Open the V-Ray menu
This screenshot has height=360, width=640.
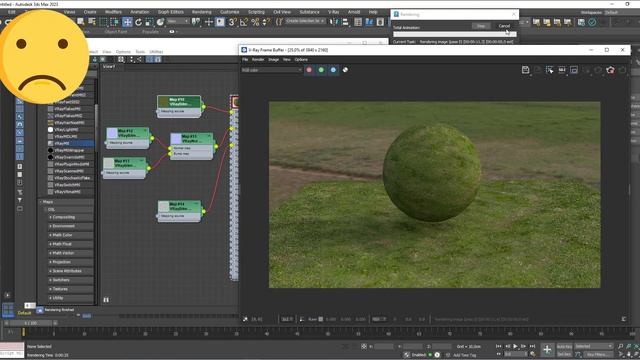point(333,12)
